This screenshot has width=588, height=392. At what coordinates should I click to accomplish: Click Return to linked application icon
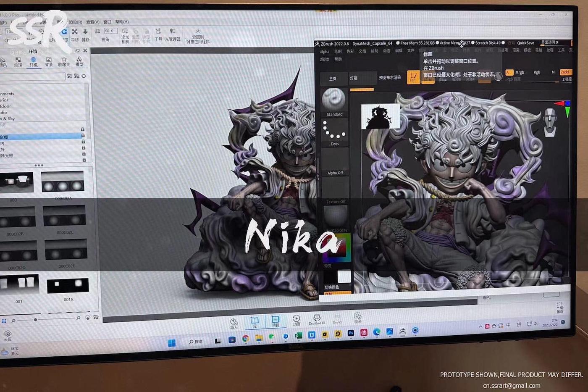[198, 36]
